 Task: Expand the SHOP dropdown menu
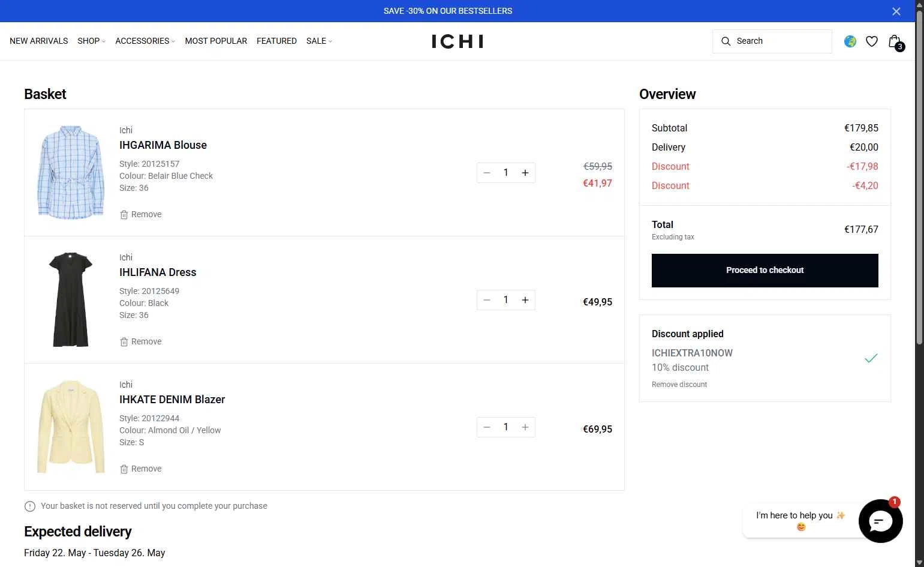(x=92, y=41)
